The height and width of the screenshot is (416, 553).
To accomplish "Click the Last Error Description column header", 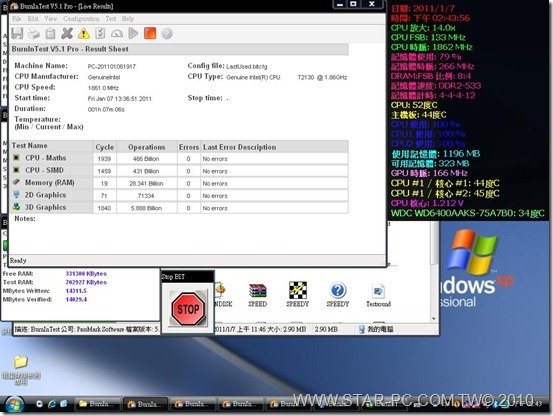I will pos(274,147).
